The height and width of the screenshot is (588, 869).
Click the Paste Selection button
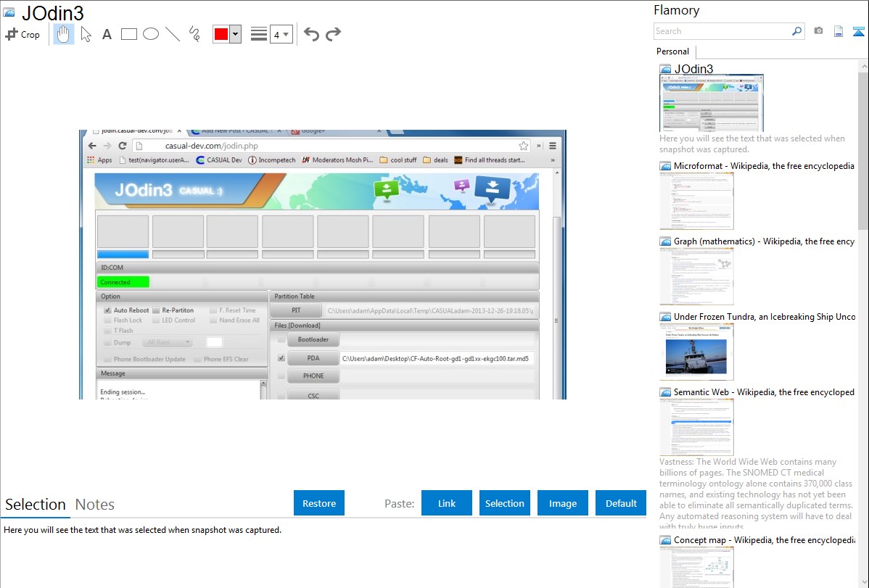pos(505,503)
